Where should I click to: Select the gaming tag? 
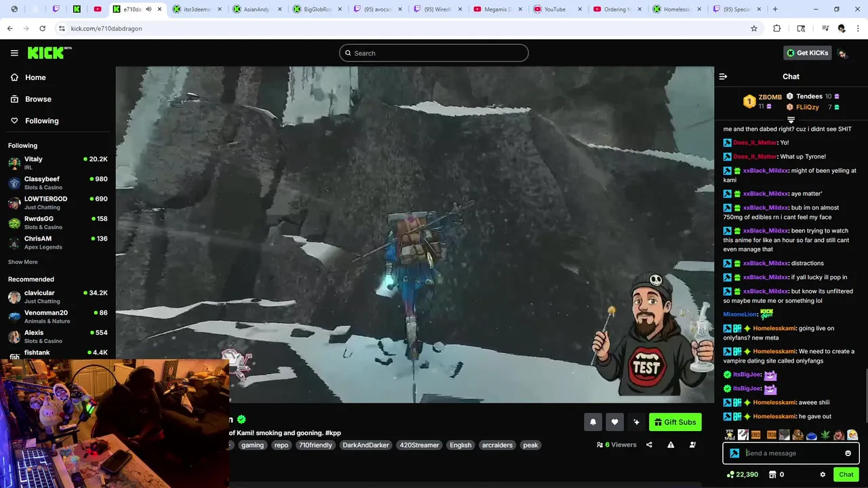[x=252, y=445]
